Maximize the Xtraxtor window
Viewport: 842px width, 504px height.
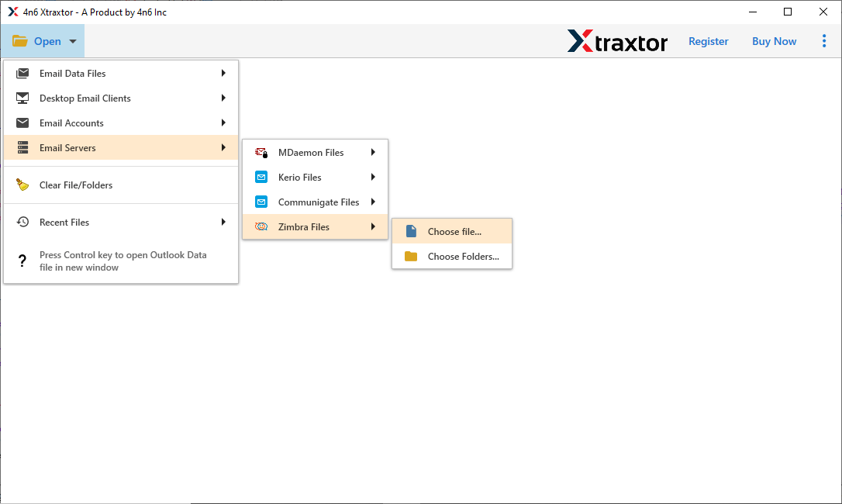[x=788, y=12]
